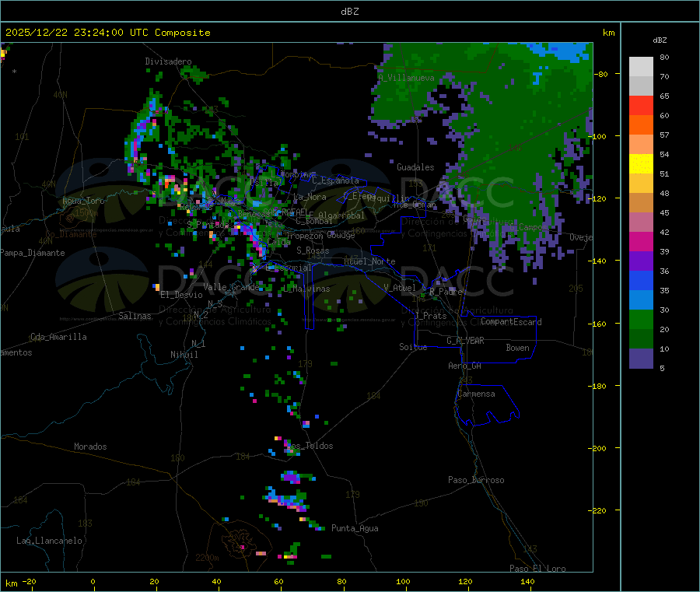The width and height of the screenshot is (700, 592).
Task: Click the red 60-65 dBZ legend swatch
Action: point(641,105)
